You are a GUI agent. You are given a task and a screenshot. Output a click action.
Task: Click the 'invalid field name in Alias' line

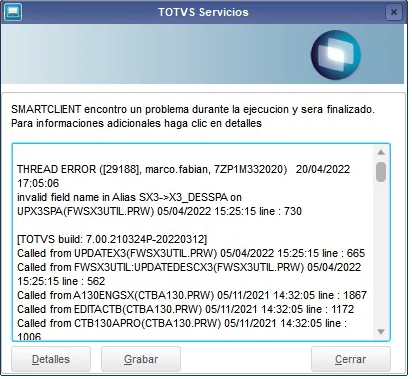129,197
